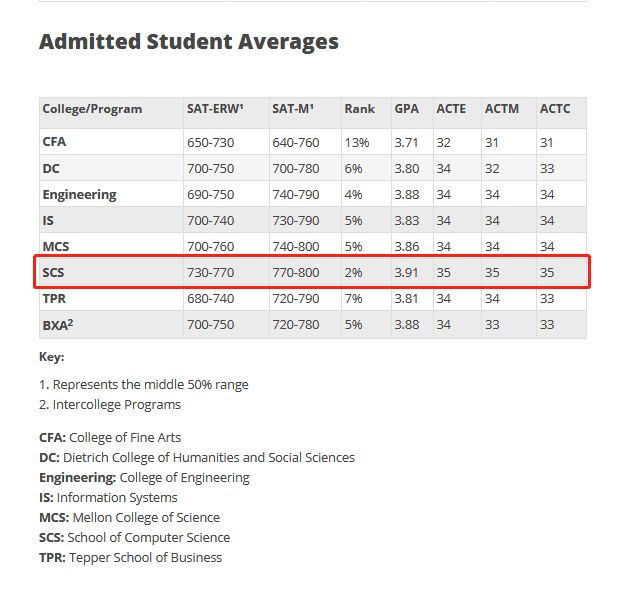The height and width of the screenshot is (590, 628).
Task: Click the ACTM column header
Action: click(x=502, y=109)
